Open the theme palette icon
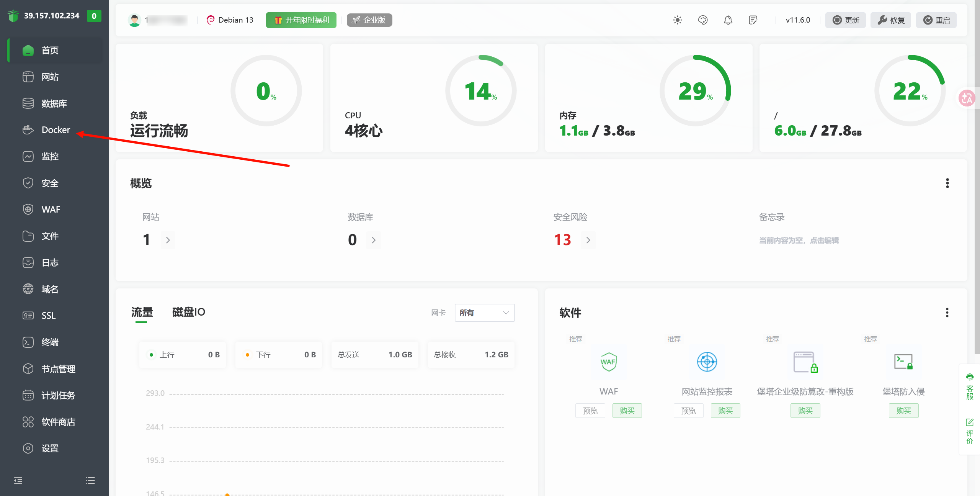980x496 pixels. click(703, 20)
